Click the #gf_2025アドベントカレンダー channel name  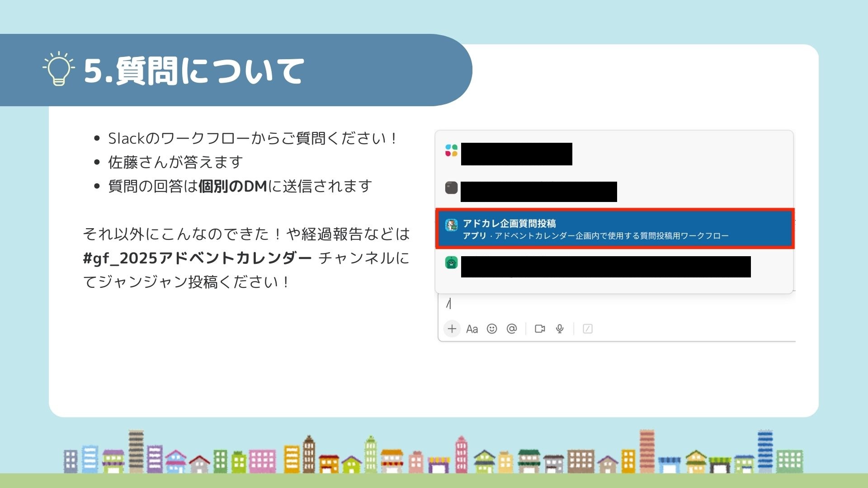click(x=198, y=258)
